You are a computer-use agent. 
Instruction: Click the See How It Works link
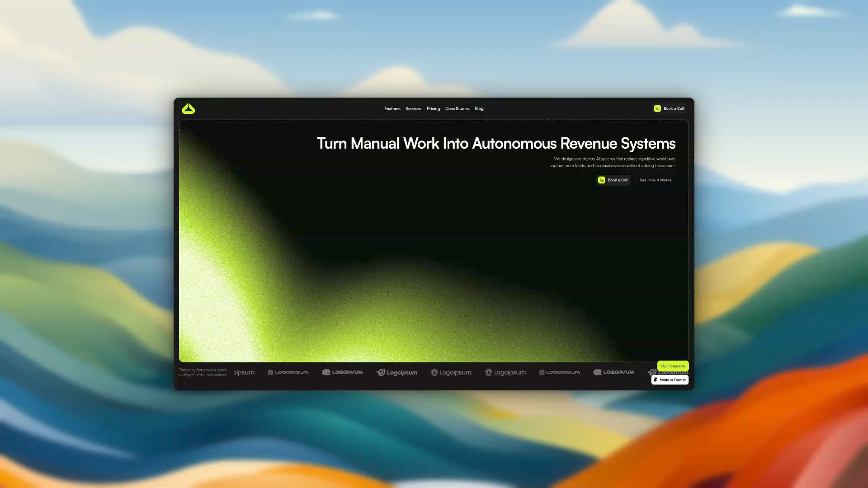tap(656, 180)
